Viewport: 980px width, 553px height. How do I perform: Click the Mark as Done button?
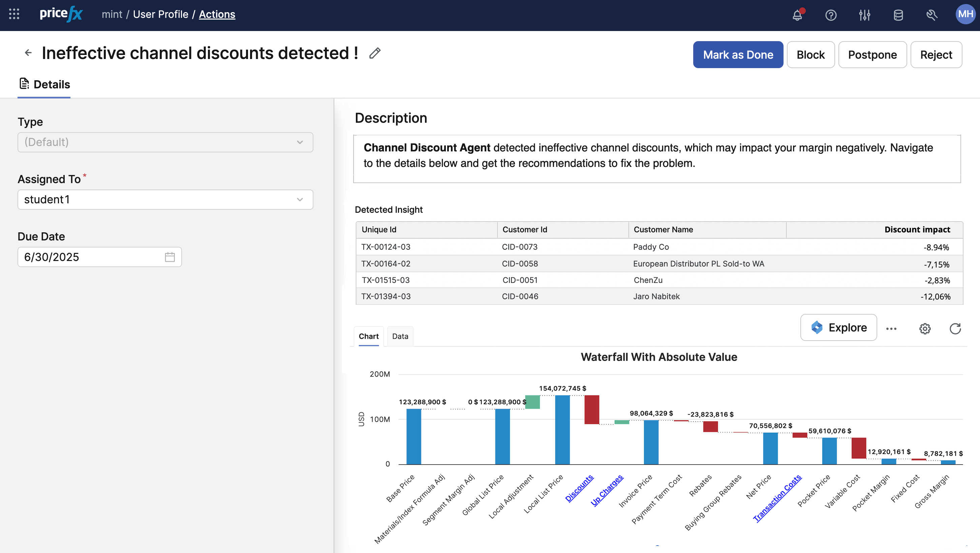pos(738,55)
